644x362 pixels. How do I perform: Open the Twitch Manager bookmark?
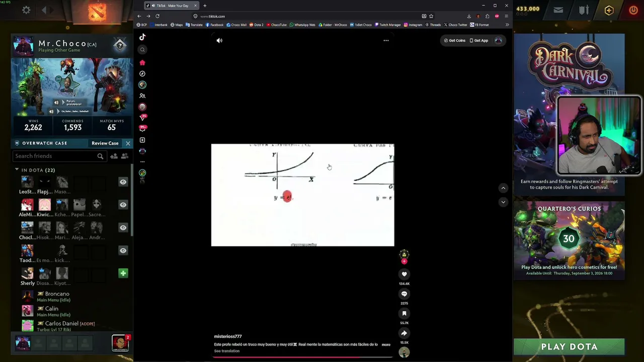point(388,25)
